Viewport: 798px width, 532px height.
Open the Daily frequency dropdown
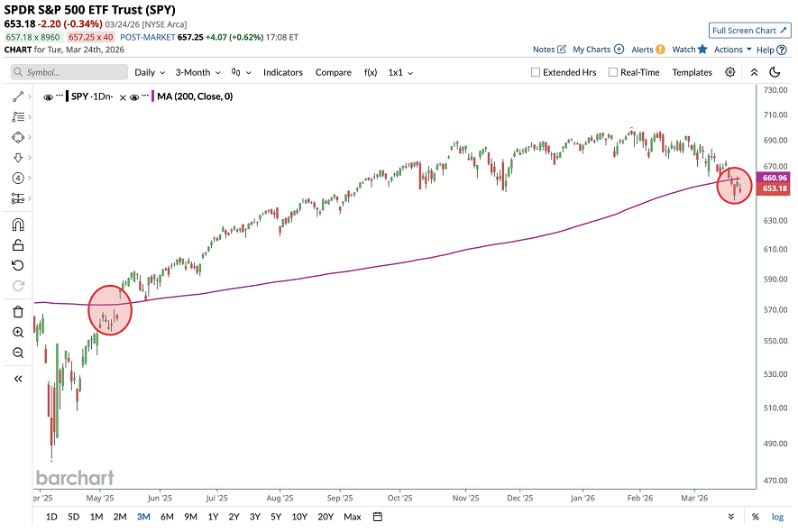[x=149, y=72]
